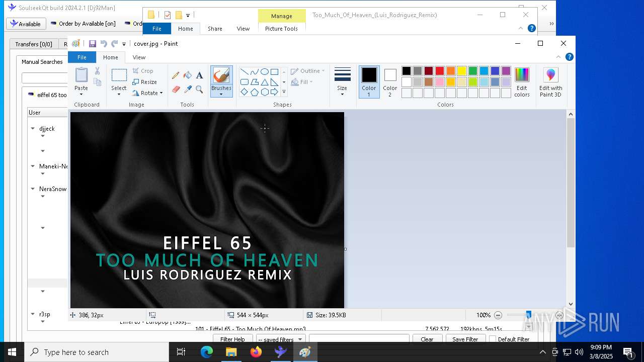Click the Save icon in Paint title bar
Image resolution: width=644 pixels, height=362 pixels.
[x=93, y=44]
